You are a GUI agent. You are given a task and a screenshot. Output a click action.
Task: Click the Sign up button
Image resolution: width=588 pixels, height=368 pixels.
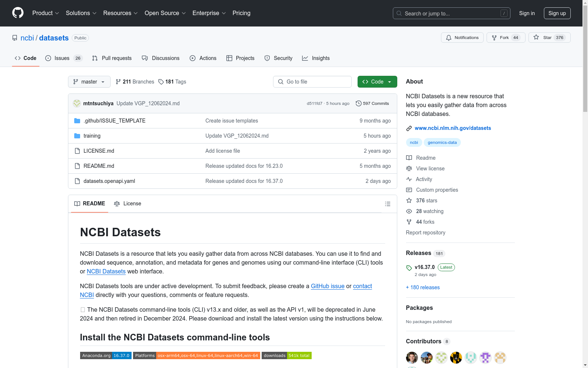tap(557, 13)
